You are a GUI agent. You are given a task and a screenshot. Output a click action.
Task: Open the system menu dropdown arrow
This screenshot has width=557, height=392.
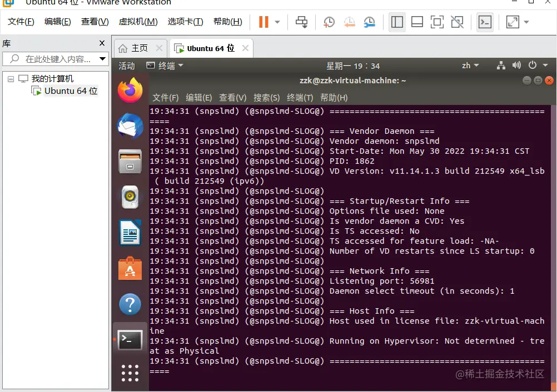(545, 66)
